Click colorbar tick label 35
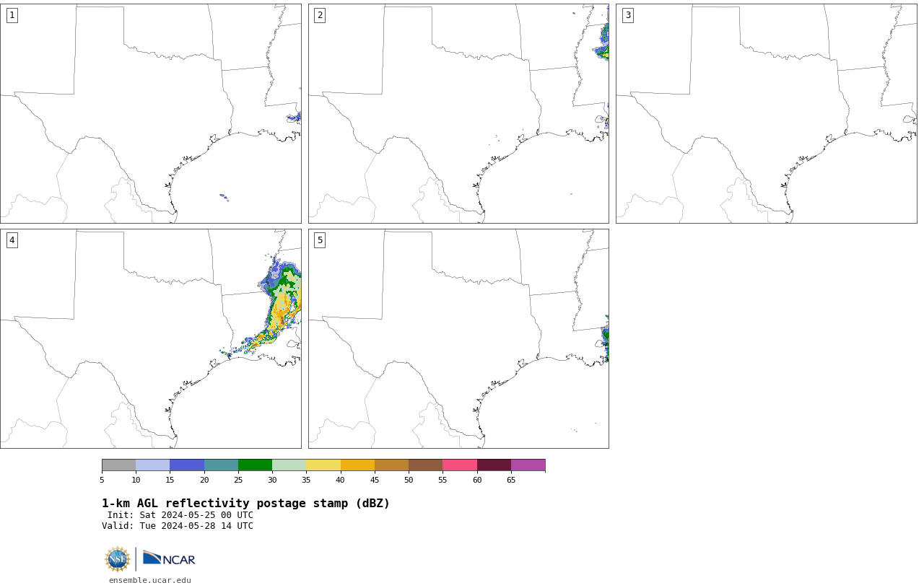 (306, 480)
